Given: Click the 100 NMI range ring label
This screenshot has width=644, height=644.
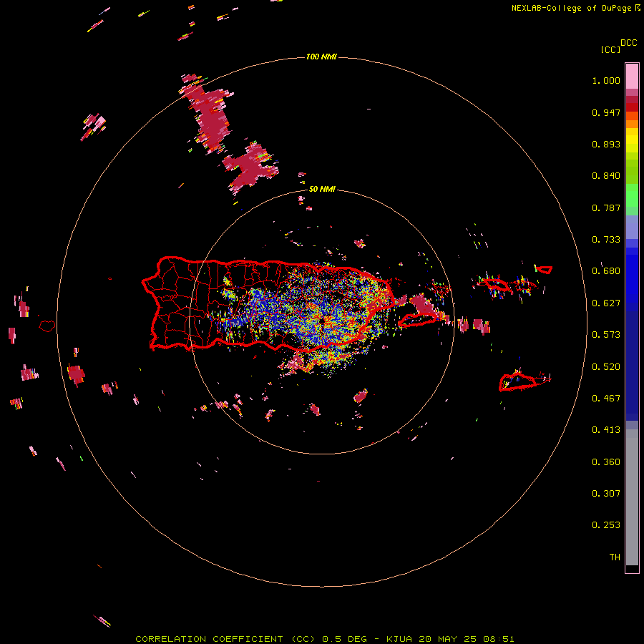Looking at the screenshot, I should (x=321, y=57).
